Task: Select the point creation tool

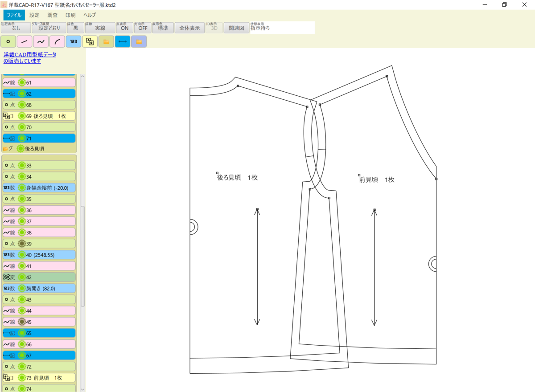Action: point(8,41)
